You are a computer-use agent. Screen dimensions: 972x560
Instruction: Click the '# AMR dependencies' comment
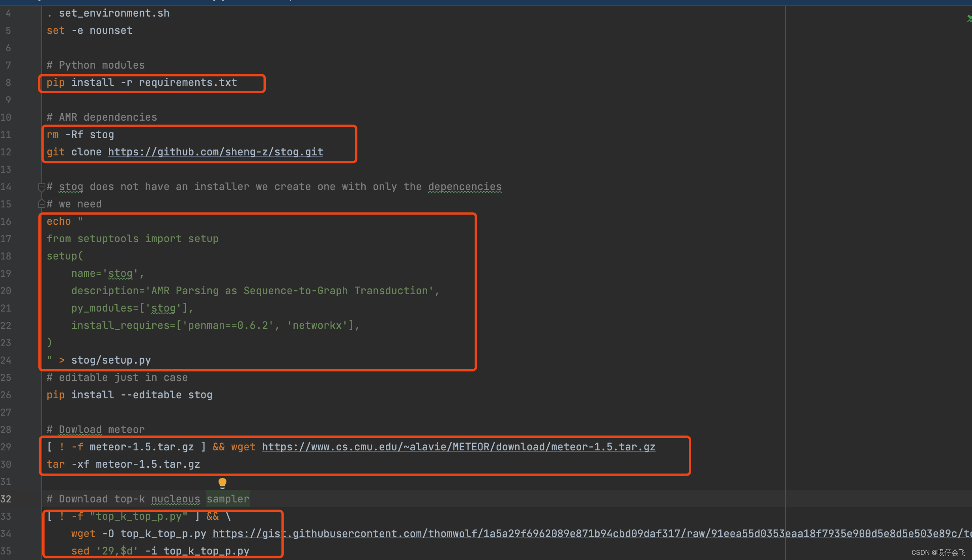[102, 117]
